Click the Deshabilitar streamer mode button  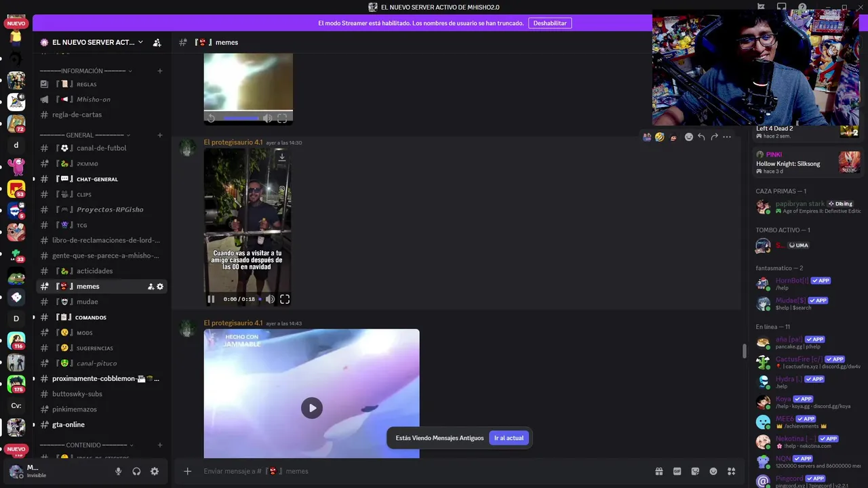coord(550,23)
